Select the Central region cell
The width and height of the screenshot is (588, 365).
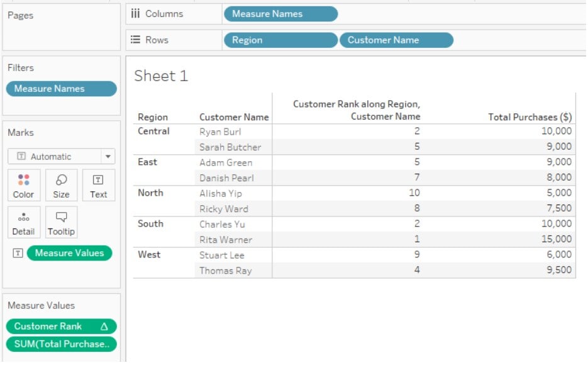click(153, 132)
